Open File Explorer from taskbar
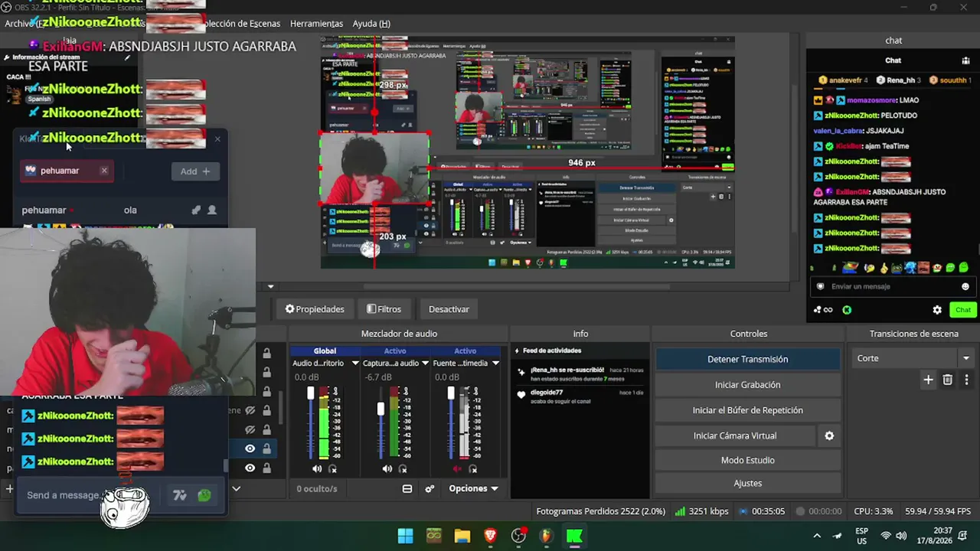This screenshot has width=980, height=551. pyautogui.click(x=462, y=536)
